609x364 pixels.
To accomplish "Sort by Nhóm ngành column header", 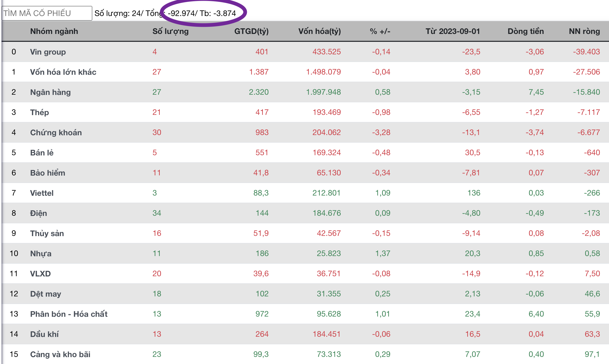I will tap(54, 31).
